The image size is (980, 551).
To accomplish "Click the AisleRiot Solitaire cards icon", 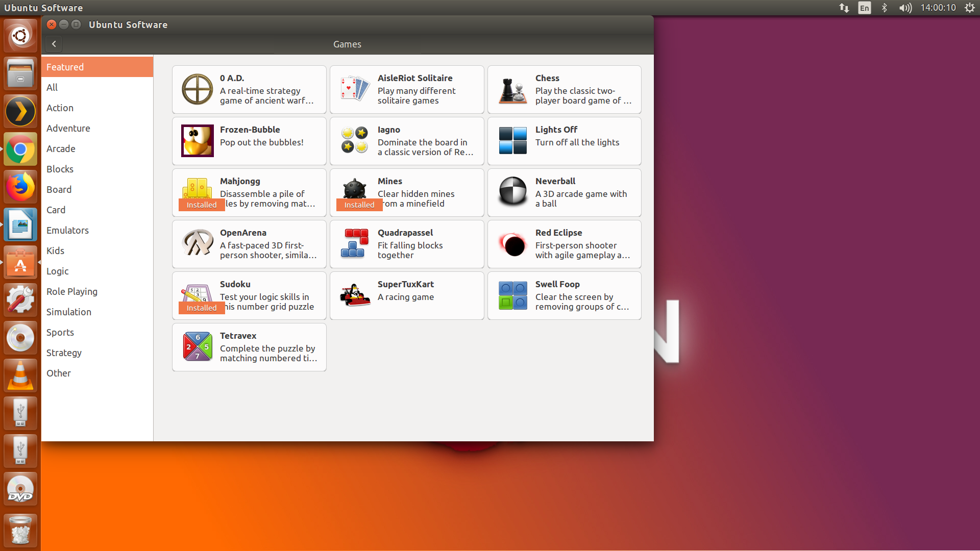I will pos(355,89).
